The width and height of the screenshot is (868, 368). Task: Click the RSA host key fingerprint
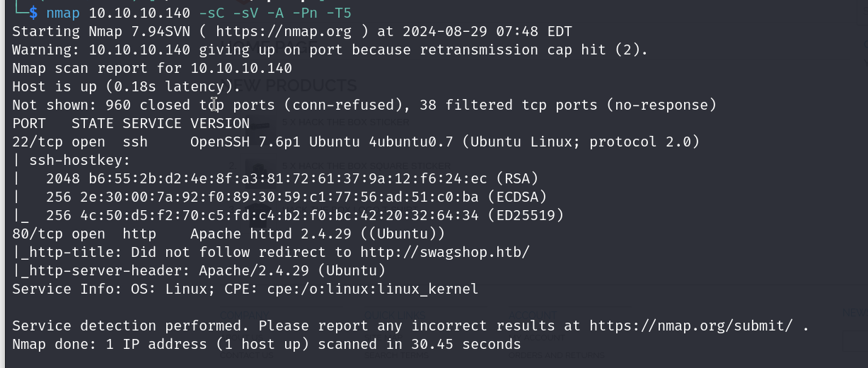283,178
